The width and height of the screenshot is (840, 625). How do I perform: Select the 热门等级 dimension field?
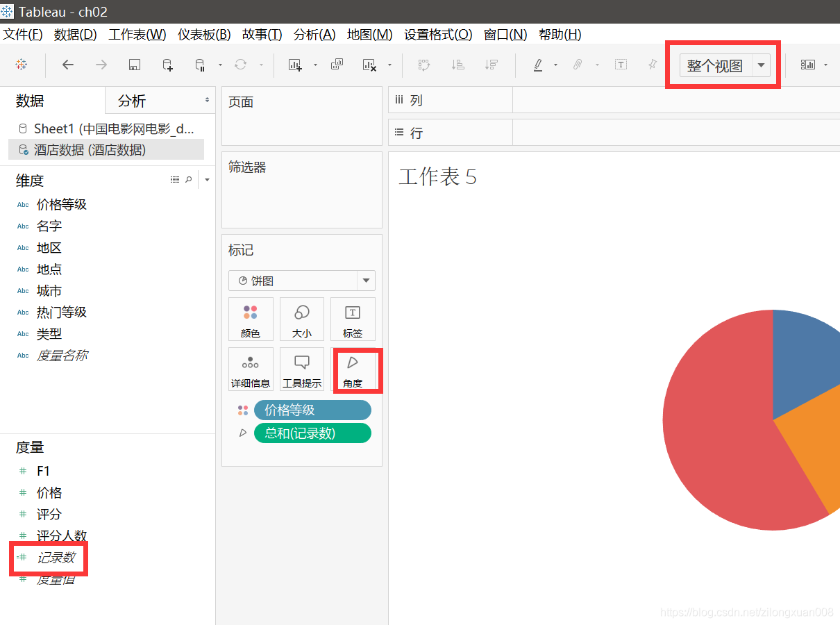coord(62,312)
